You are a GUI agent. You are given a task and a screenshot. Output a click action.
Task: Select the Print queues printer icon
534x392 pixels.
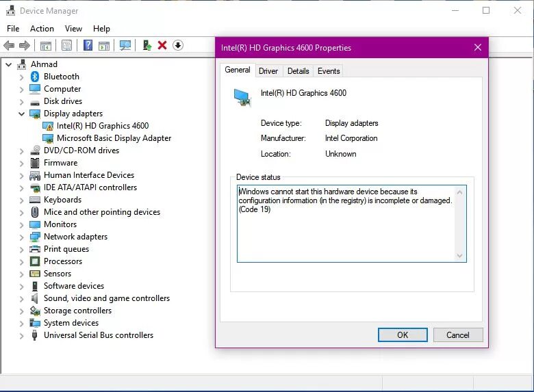pos(35,249)
